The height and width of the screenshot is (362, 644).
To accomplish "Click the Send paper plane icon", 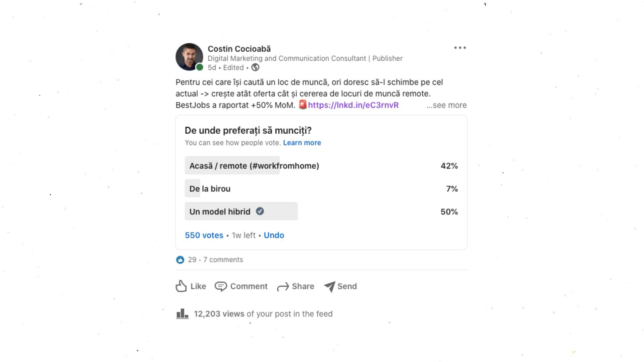I will coord(329,287).
